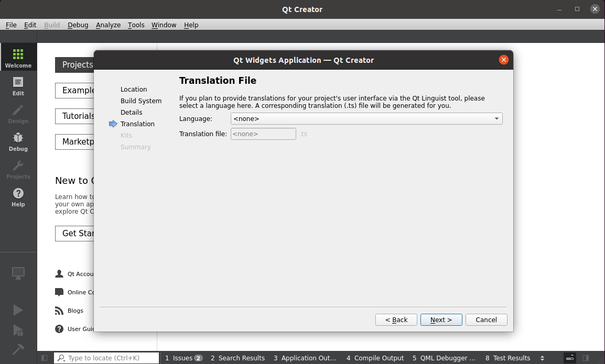Select Translation wizard step
Screen dimensions: 605x364
pyautogui.click(x=137, y=124)
